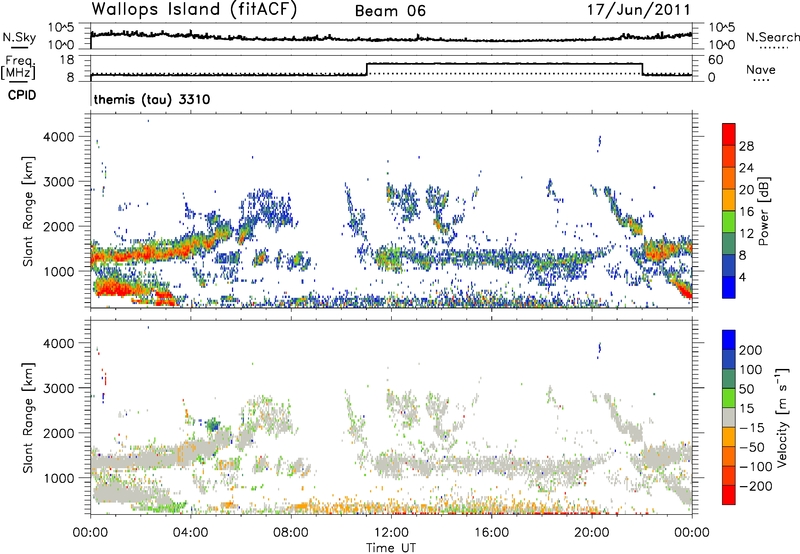Click the blue bottom of power color bar
This screenshot has width=800, height=554.
pyautogui.click(x=729, y=287)
